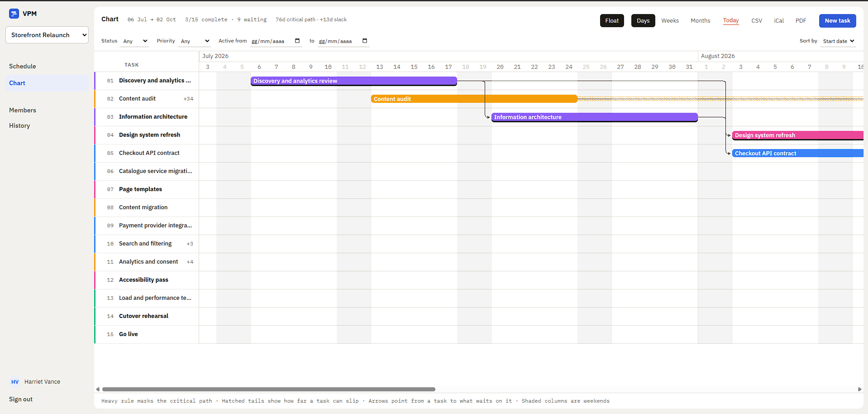This screenshot has width=868, height=414.
Task: Click the Go live task row
Action: (x=147, y=334)
